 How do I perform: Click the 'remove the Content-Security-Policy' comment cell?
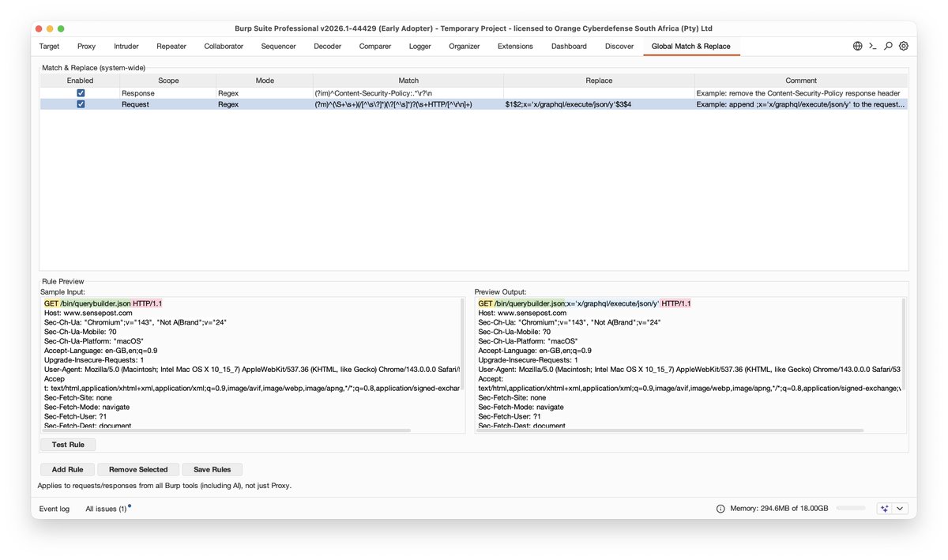tap(801, 93)
